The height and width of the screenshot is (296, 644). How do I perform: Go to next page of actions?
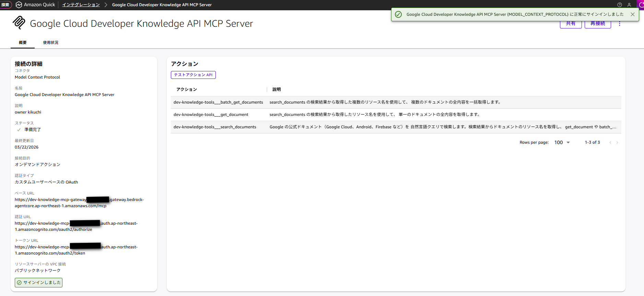617,143
